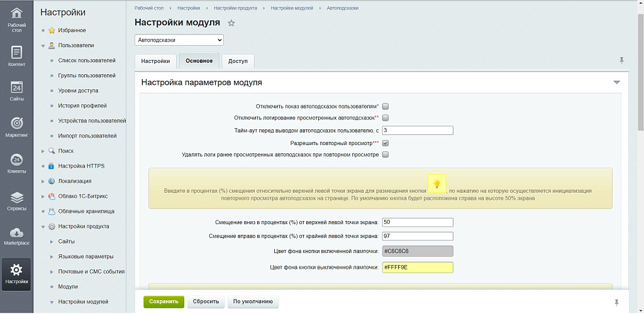Open the Контент section icon

[x=17, y=56]
